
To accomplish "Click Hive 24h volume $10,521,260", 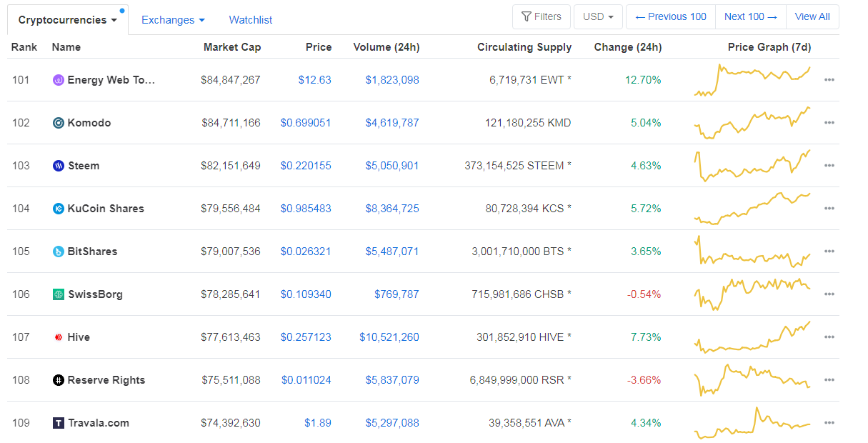I will point(389,337).
